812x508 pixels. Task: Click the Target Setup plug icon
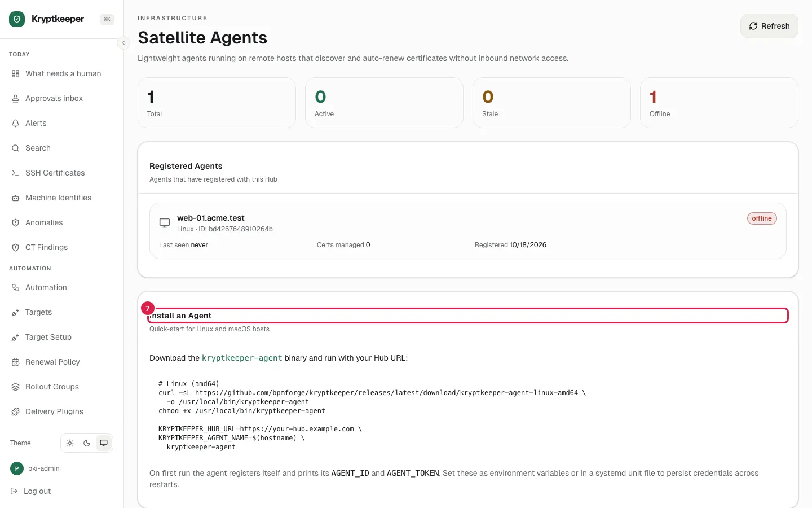[x=15, y=337]
